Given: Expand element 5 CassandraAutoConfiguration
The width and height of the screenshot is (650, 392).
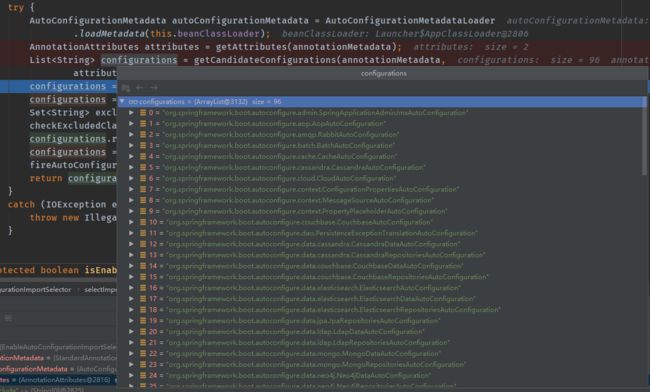Looking at the screenshot, I should [x=131, y=167].
